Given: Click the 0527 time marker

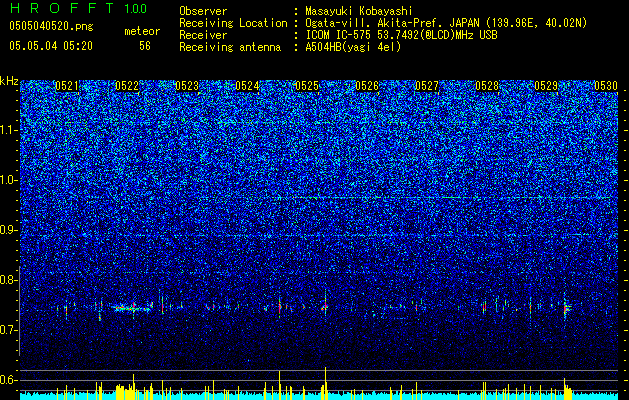Looking at the screenshot, I should [x=427, y=86].
